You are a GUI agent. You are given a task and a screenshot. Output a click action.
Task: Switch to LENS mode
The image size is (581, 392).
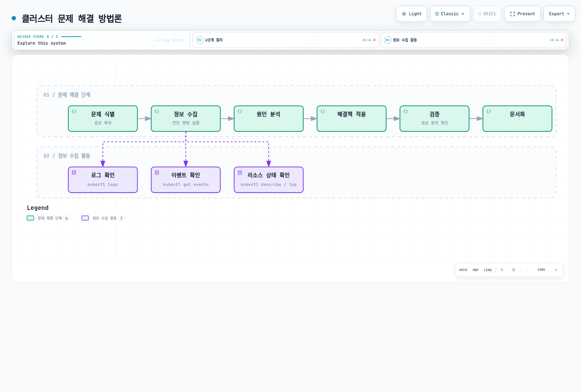(x=488, y=270)
